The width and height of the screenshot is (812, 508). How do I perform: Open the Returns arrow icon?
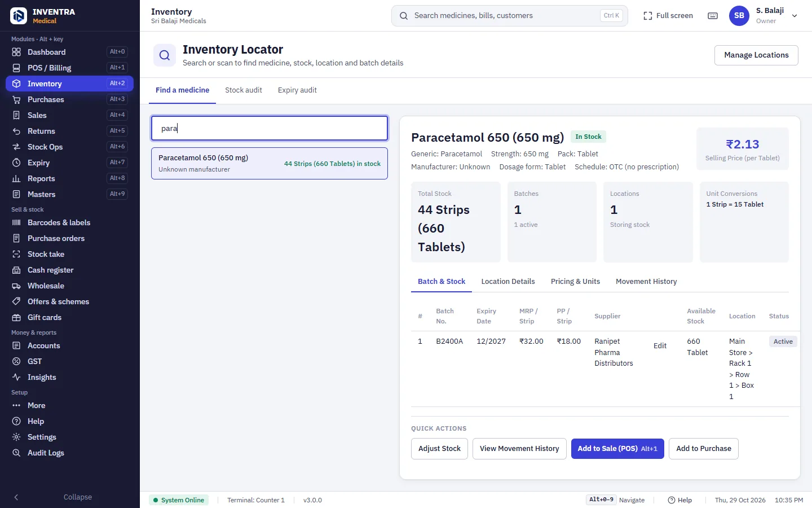16,131
